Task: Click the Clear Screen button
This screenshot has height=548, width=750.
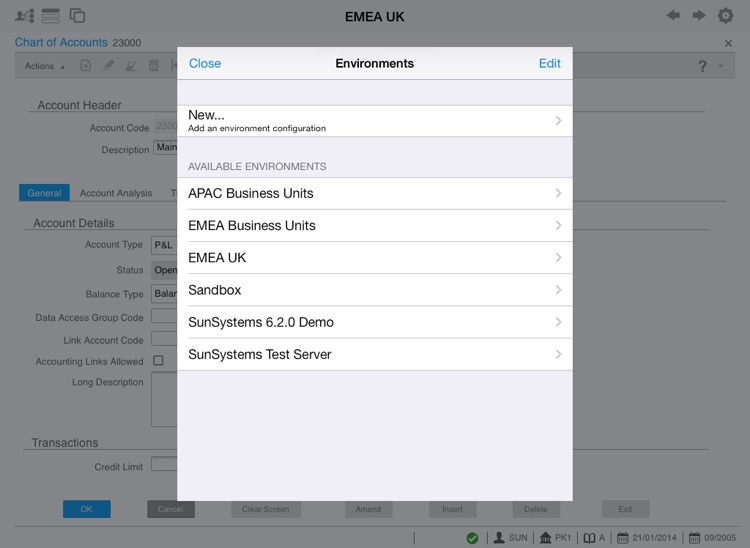Action: (266, 509)
